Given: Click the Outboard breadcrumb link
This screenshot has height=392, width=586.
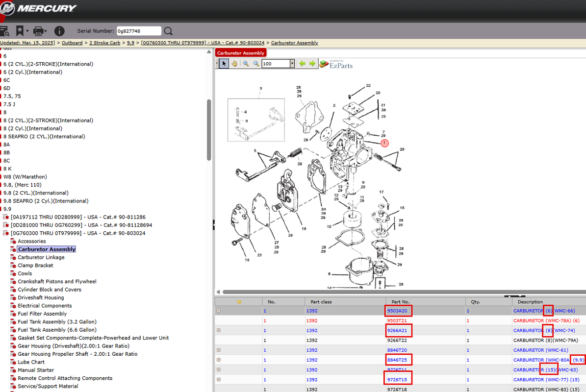Looking at the screenshot, I should (x=72, y=43).
